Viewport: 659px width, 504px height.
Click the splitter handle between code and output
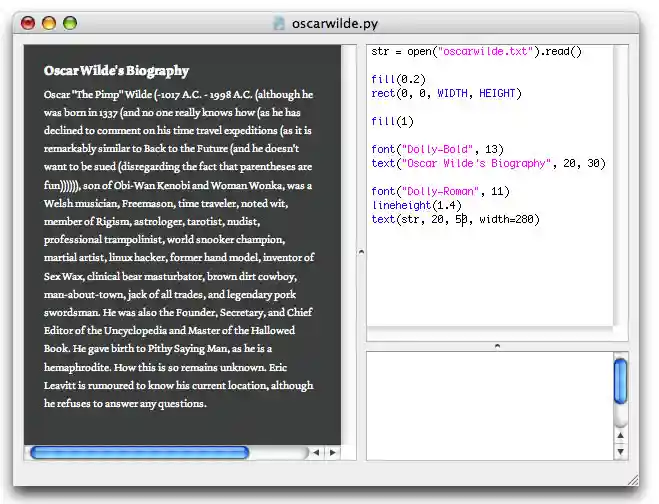(x=497, y=346)
